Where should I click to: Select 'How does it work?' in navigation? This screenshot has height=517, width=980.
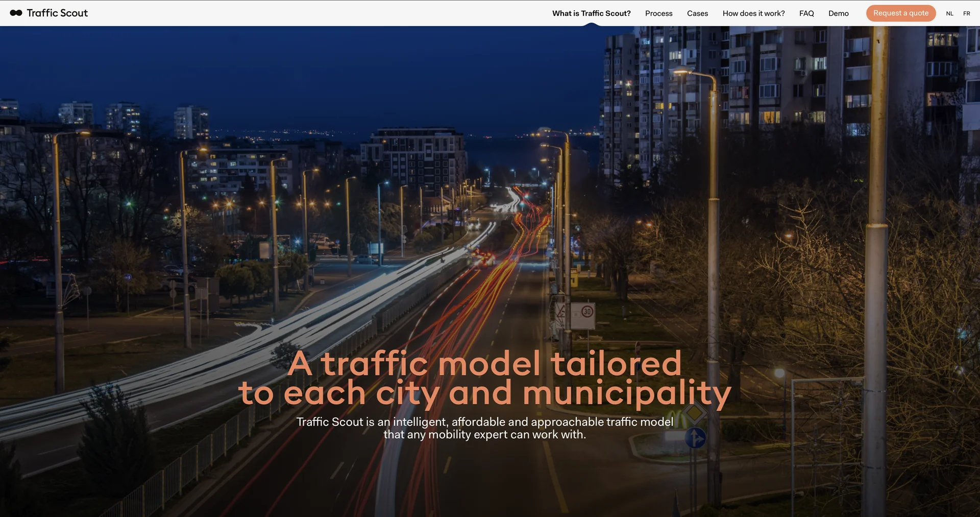tap(753, 13)
